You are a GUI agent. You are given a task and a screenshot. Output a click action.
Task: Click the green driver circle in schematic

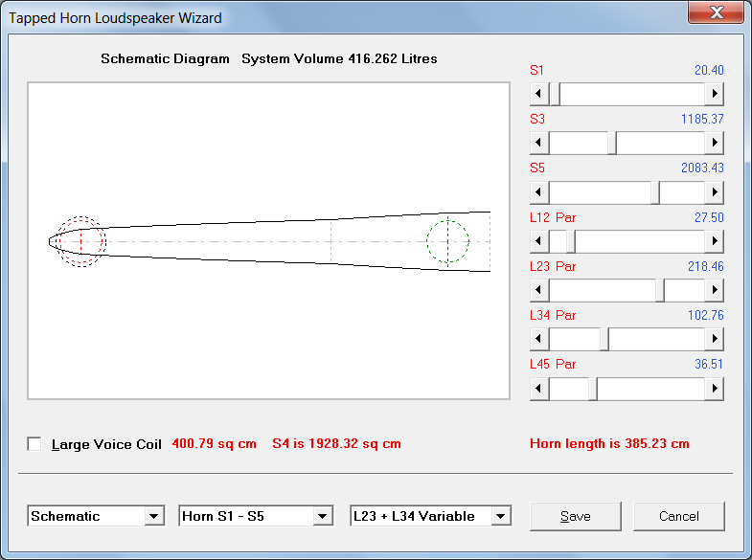click(x=448, y=241)
